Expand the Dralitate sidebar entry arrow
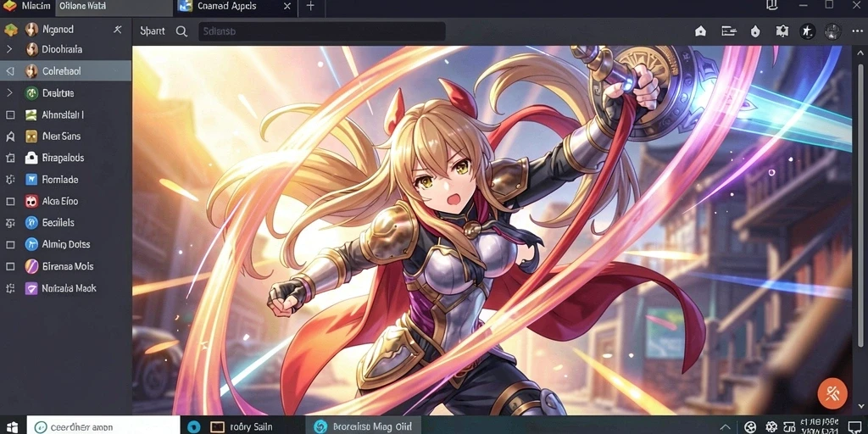Image resolution: width=868 pixels, height=434 pixels. (x=8, y=93)
